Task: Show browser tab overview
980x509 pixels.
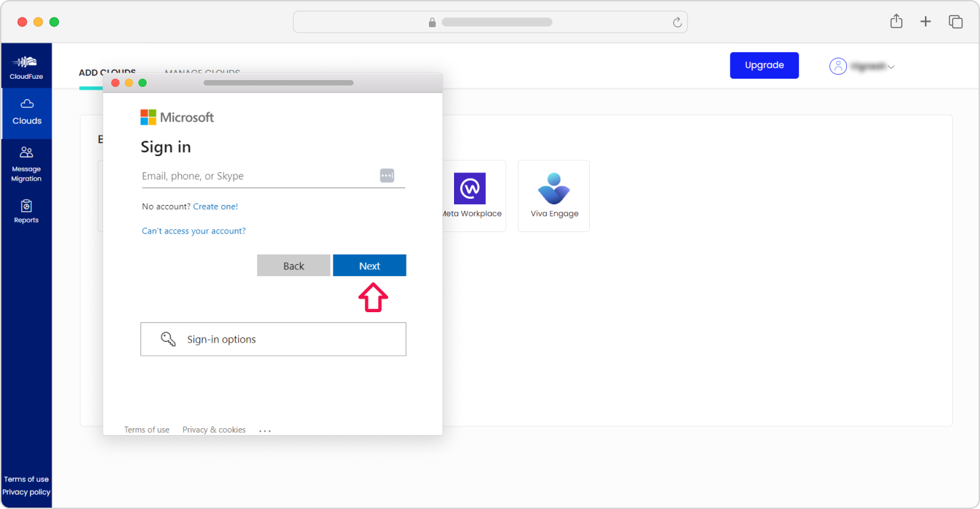Action: tap(956, 22)
